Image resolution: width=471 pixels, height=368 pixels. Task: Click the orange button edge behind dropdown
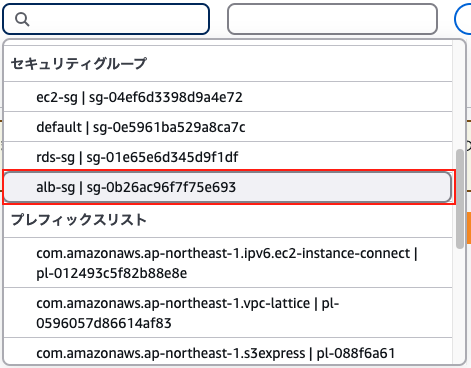[x=469, y=228]
